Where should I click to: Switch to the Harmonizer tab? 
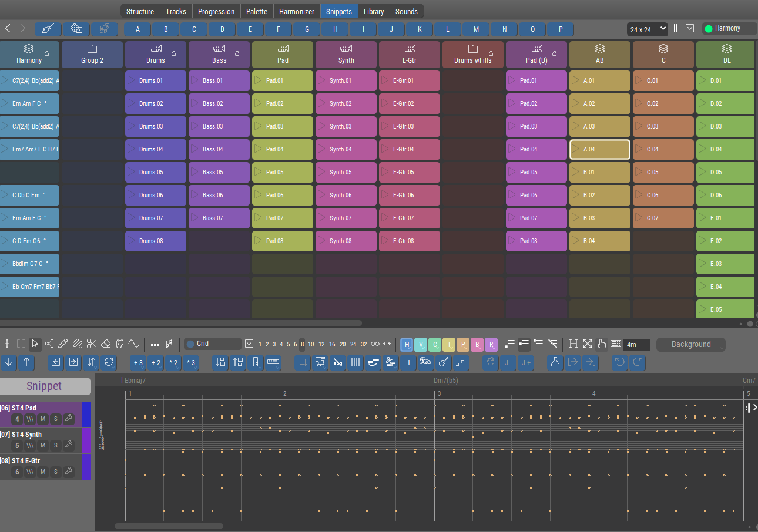tap(297, 11)
